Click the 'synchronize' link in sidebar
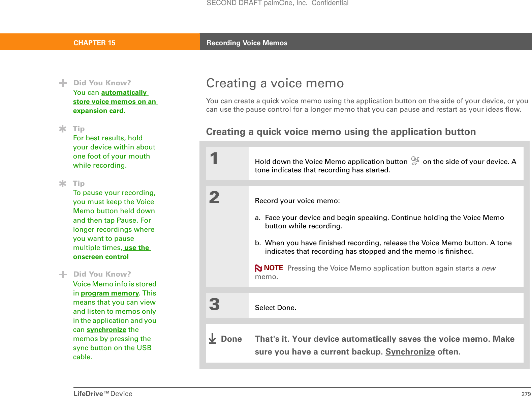 click(106, 330)
